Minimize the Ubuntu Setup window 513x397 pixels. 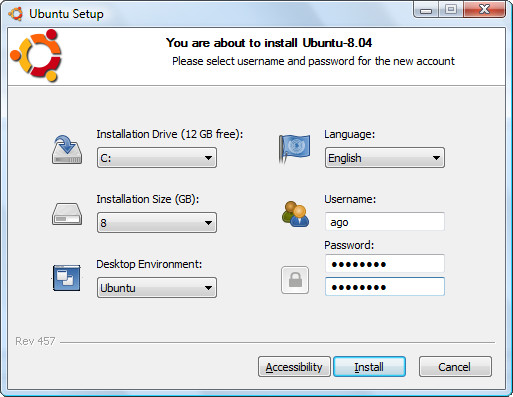426,9
